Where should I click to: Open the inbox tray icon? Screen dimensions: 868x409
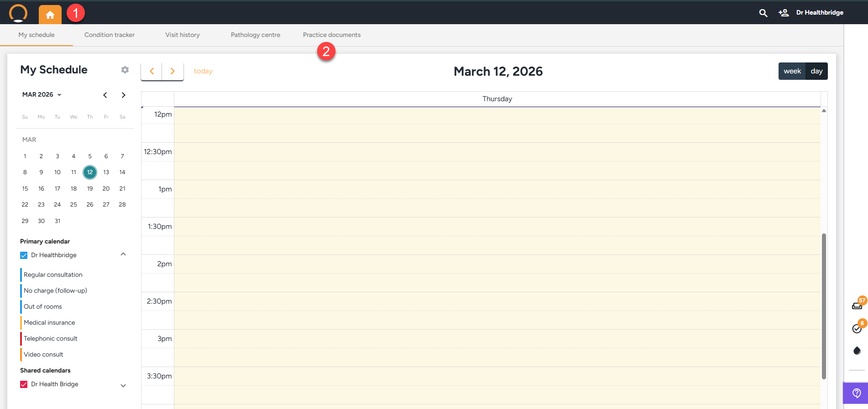coord(857,305)
